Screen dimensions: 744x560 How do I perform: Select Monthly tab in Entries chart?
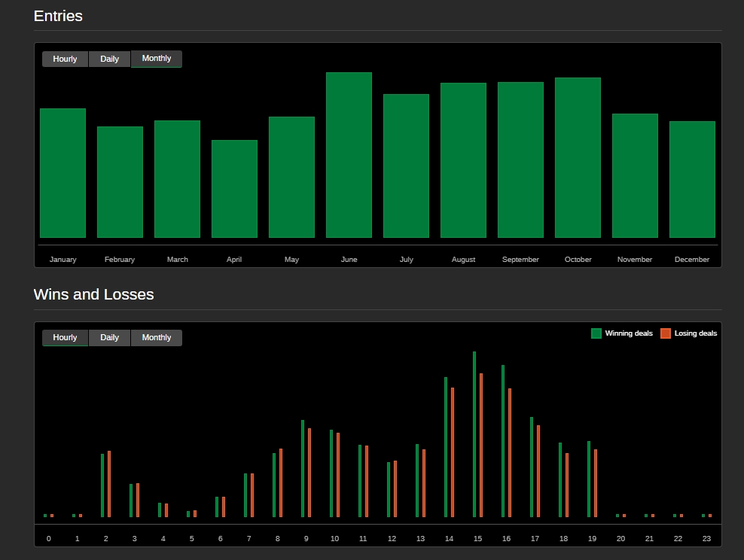pos(157,59)
